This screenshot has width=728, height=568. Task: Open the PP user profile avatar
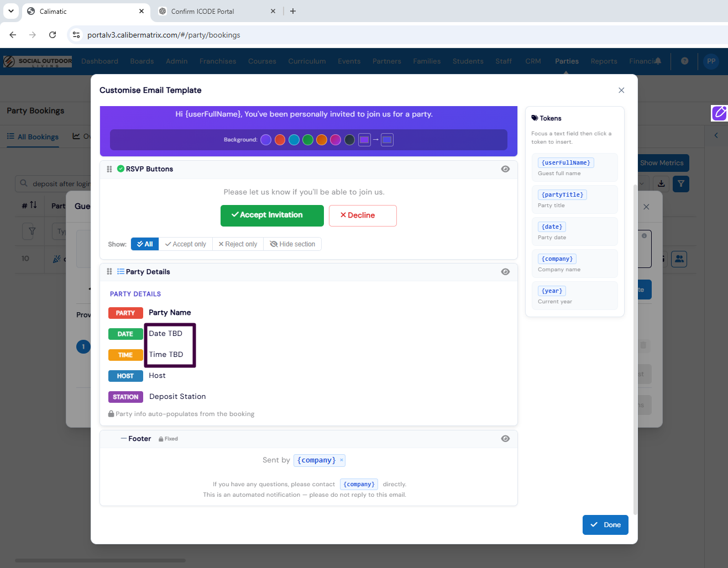(711, 61)
